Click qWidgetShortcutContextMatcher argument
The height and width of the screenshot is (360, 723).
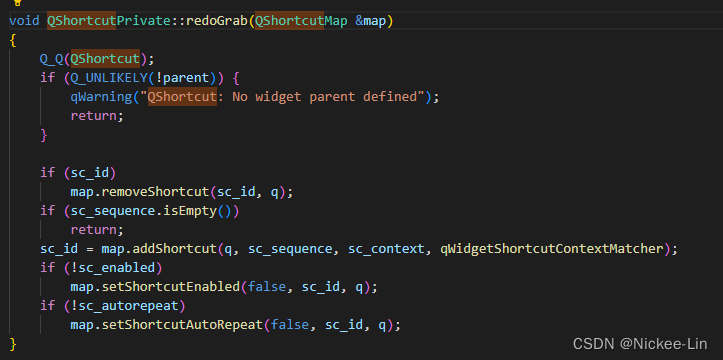(551, 249)
